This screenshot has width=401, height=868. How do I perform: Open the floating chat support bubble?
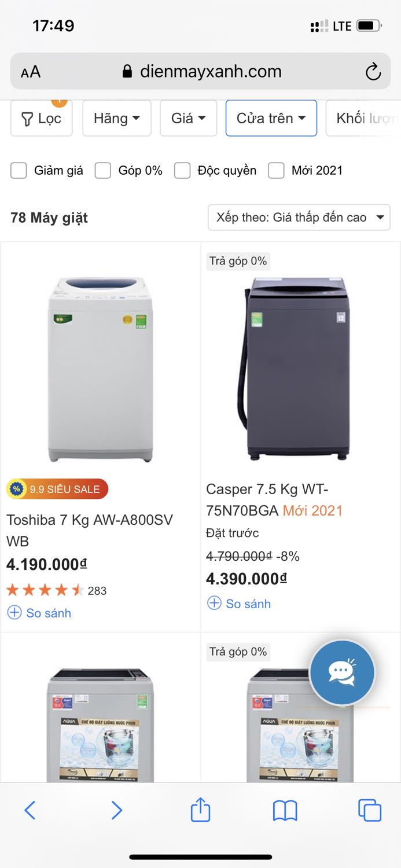click(342, 672)
